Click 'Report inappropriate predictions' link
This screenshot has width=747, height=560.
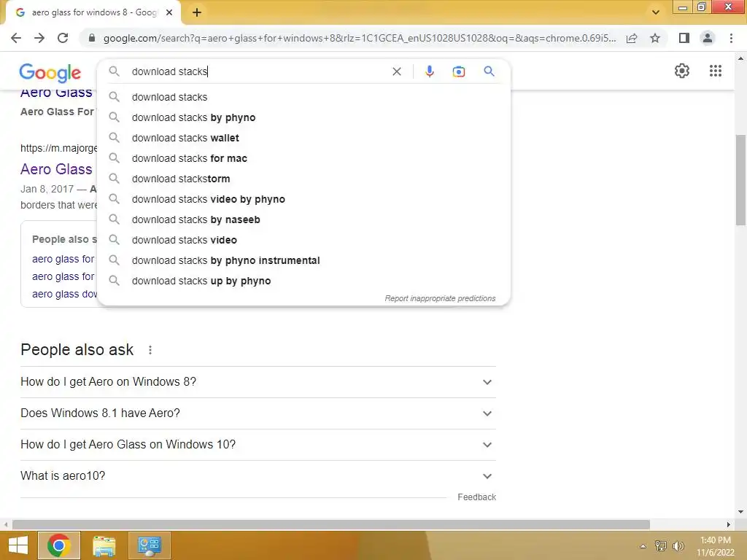440,298
